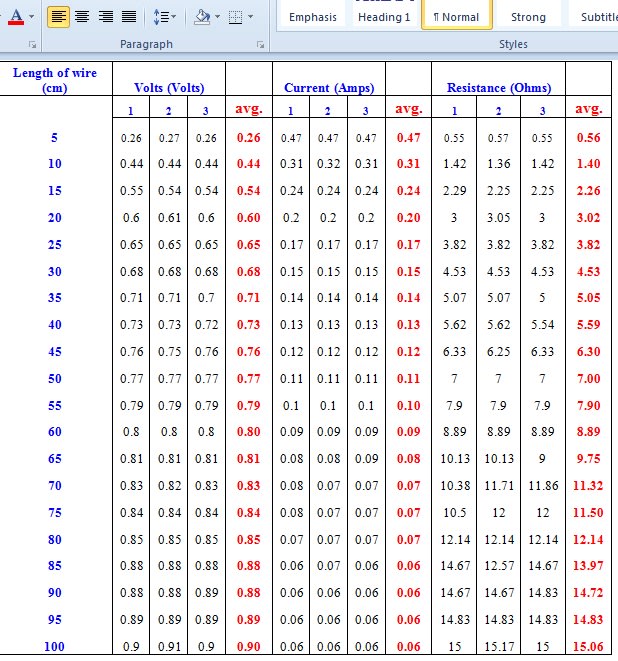The width and height of the screenshot is (618, 661).
Task: Apply the Emphasis style
Action: 313,17
